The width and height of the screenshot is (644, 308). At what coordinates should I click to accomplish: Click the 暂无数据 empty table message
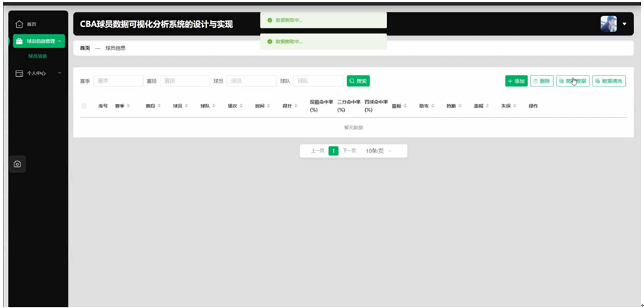pos(353,128)
